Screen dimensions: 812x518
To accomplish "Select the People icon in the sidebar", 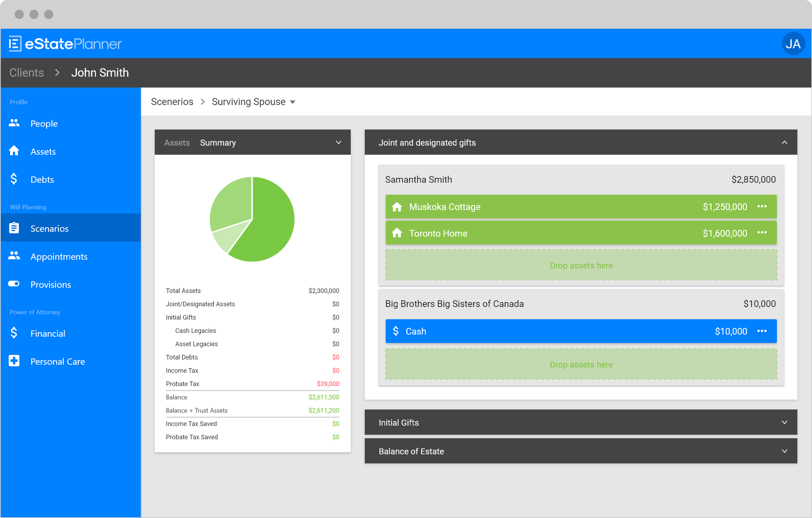I will tap(14, 123).
